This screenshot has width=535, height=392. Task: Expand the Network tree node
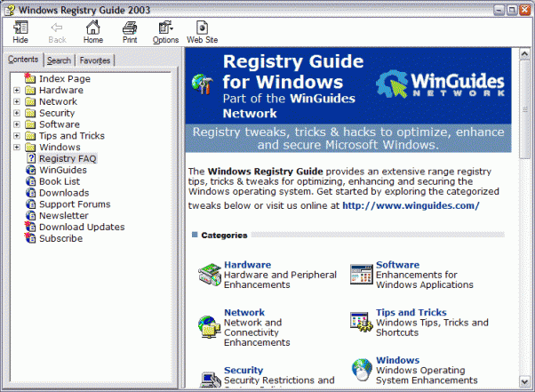point(17,101)
